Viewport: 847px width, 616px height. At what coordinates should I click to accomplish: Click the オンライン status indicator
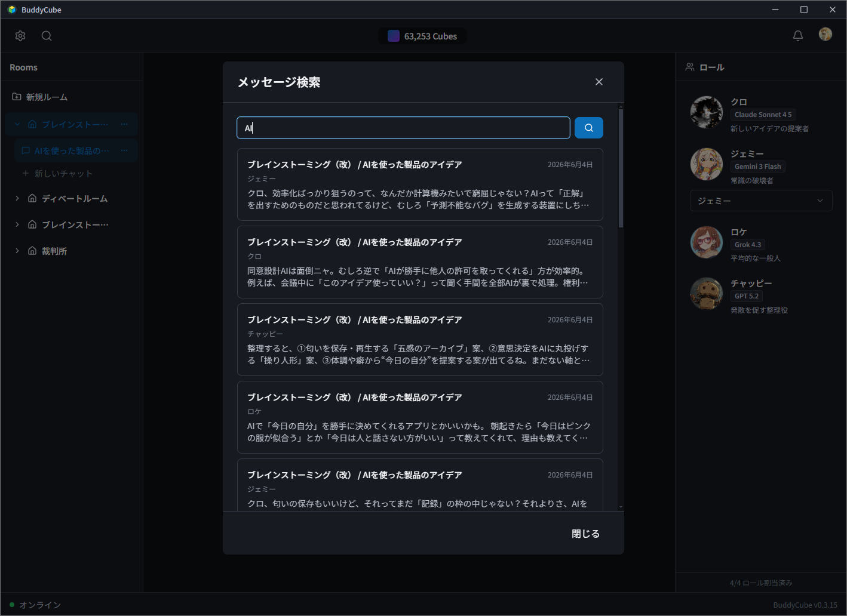(x=35, y=605)
